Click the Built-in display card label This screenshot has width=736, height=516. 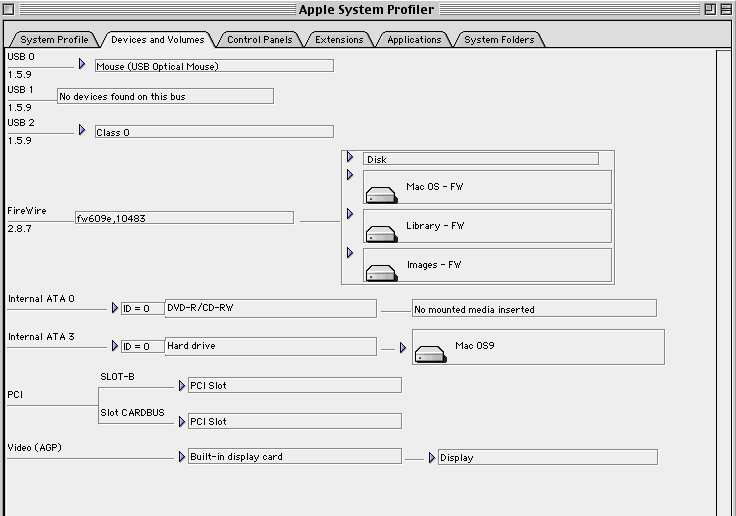click(x=237, y=456)
